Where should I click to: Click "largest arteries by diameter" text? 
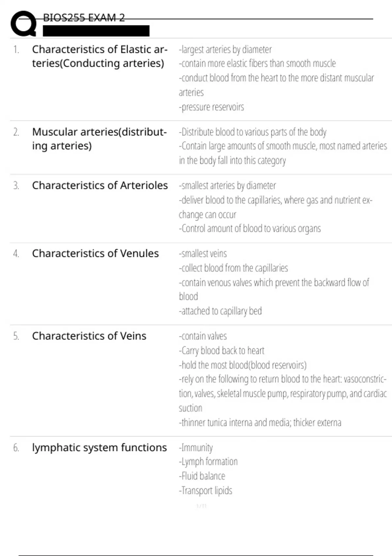pos(225,49)
